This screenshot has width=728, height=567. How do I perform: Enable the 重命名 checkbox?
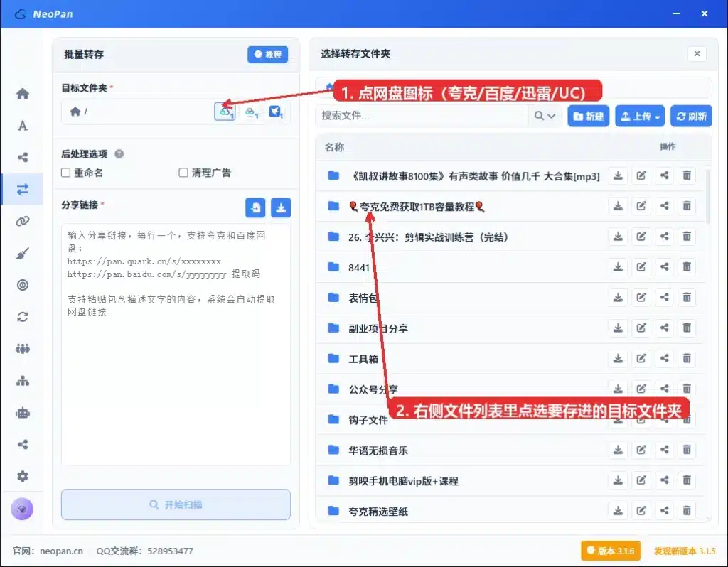click(66, 173)
